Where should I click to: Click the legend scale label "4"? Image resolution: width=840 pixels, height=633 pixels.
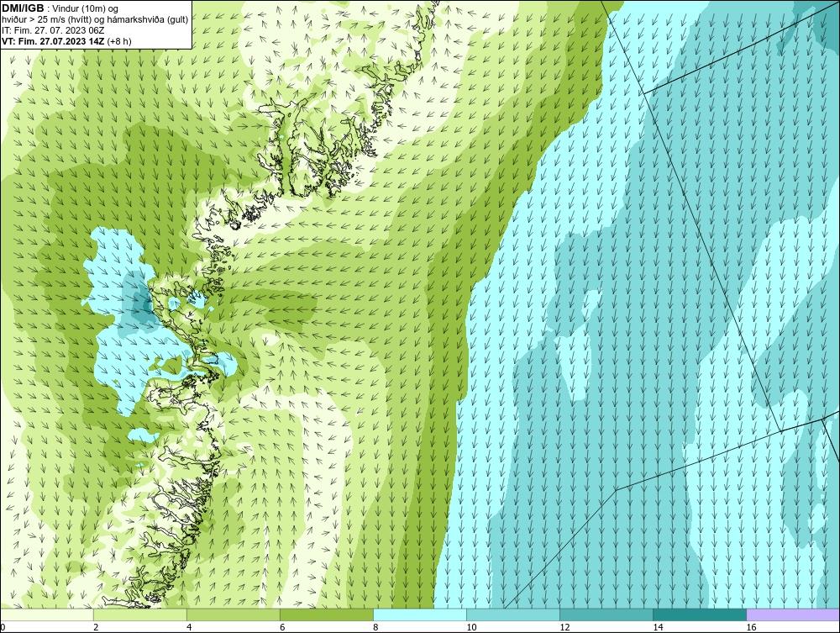[189, 627]
